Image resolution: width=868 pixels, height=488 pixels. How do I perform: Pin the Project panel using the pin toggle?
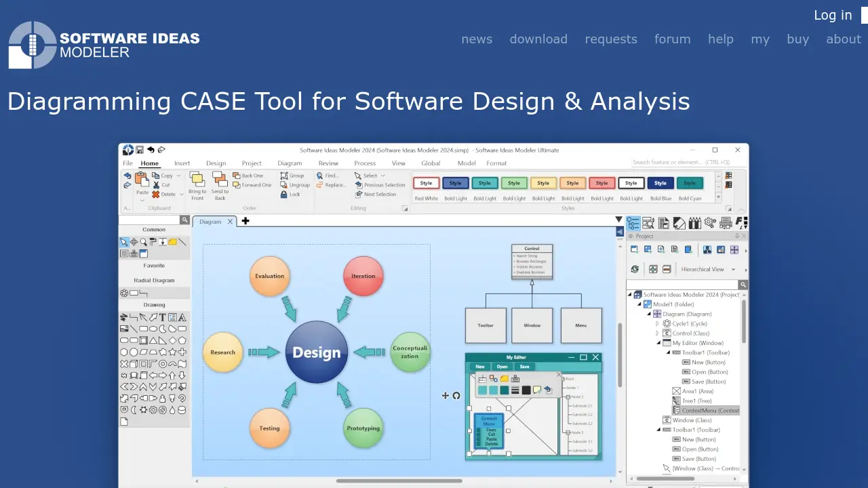(x=737, y=236)
